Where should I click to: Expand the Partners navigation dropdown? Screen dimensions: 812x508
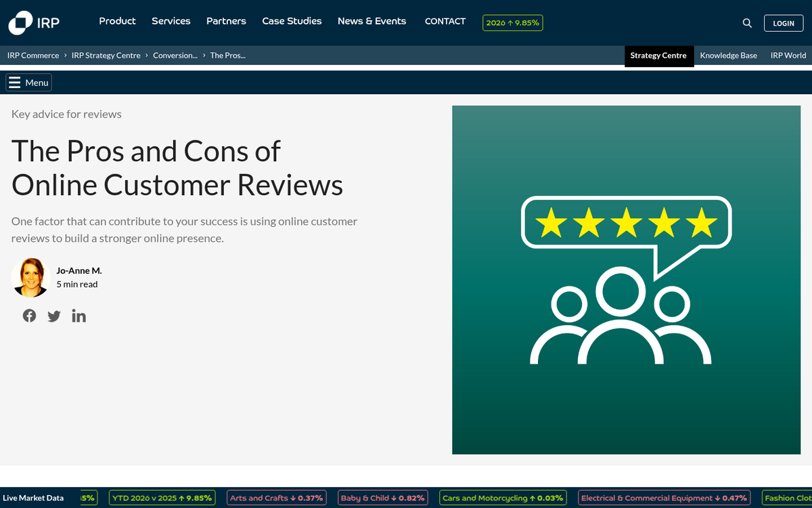pos(226,21)
